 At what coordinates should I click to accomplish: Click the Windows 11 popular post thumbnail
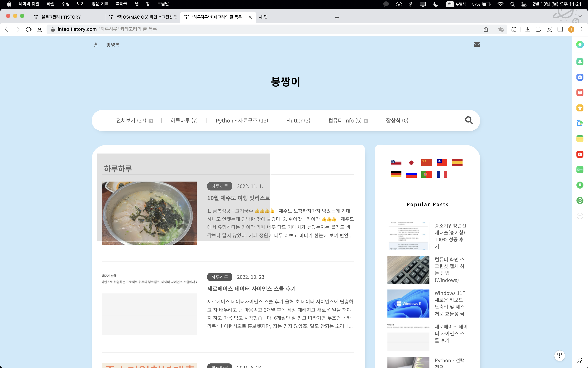pos(408,303)
